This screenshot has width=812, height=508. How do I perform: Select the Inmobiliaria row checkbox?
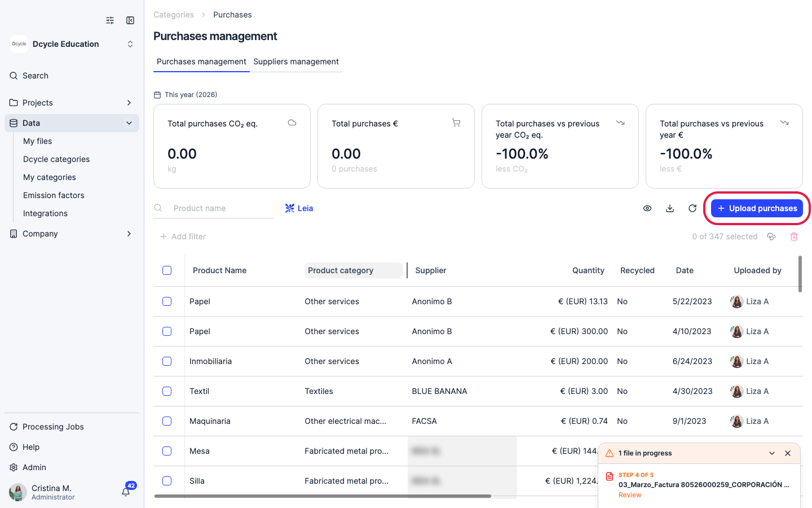pyautogui.click(x=167, y=361)
